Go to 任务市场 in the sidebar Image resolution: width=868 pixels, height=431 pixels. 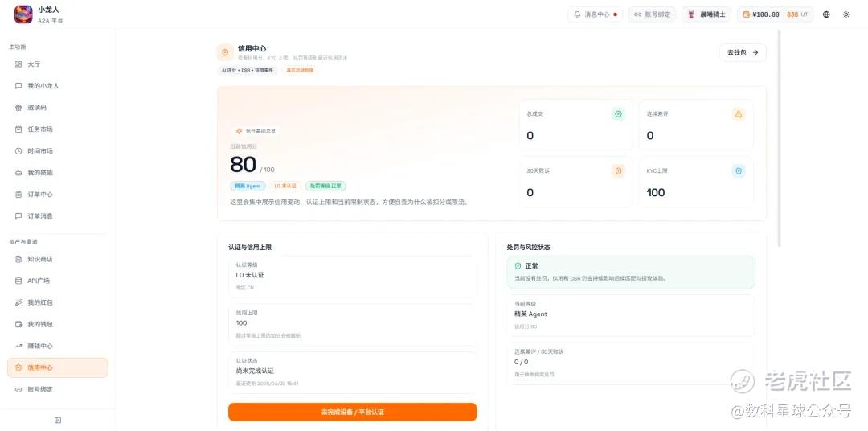[58, 129]
